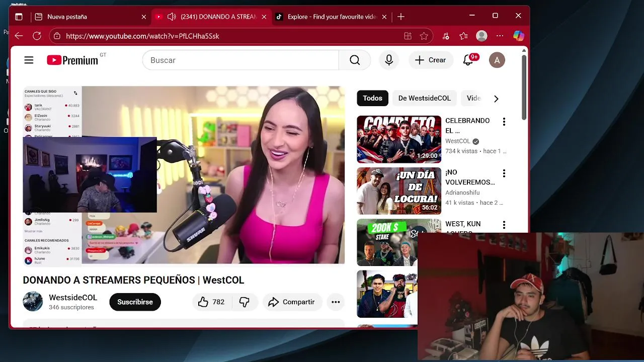Open a new browser tab

tap(400, 17)
